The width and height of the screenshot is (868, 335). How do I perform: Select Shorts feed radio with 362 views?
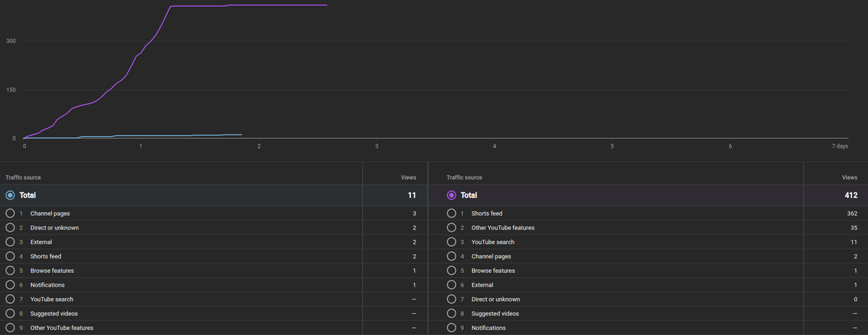tap(451, 213)
